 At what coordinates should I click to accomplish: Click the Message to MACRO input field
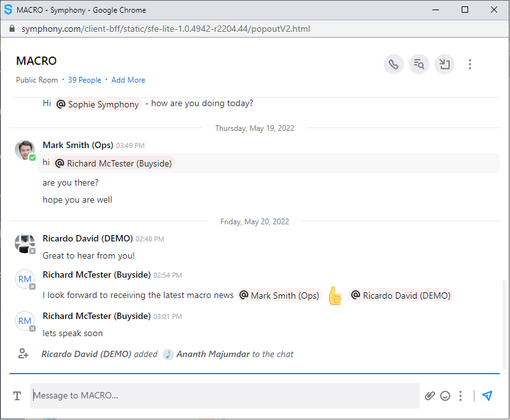(x=224, y=396)
